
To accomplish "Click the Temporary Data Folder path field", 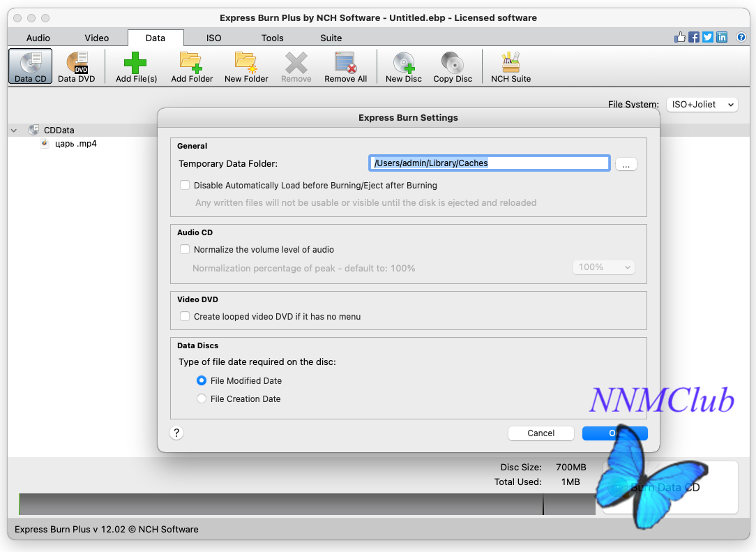I will [490, 163].
